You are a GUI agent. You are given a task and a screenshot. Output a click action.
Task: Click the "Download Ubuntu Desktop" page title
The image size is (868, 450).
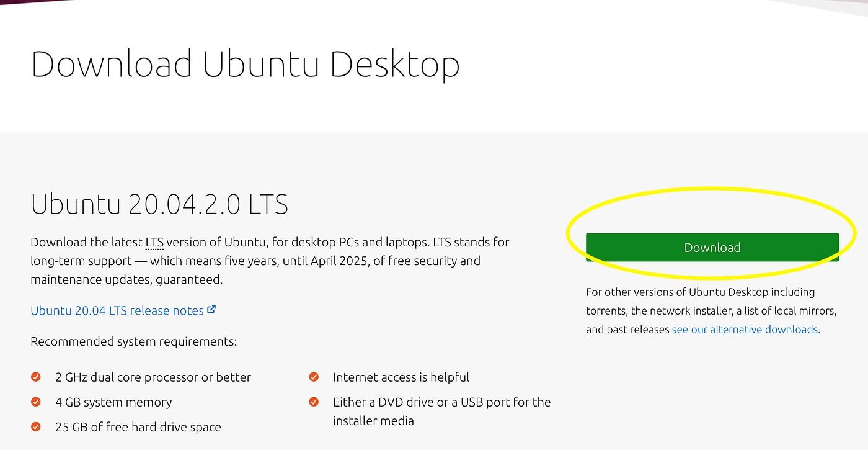246,63
